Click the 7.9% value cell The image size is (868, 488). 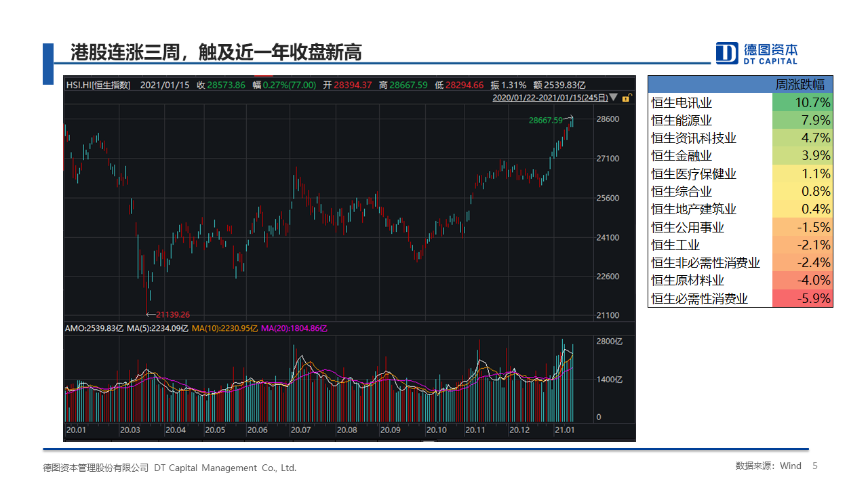(x=803, y=120)
